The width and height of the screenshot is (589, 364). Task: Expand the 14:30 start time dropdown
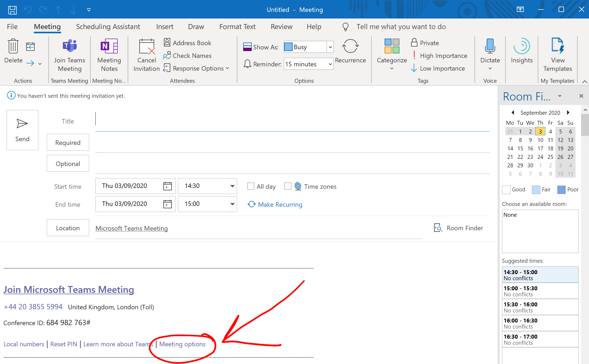[232, 186]
